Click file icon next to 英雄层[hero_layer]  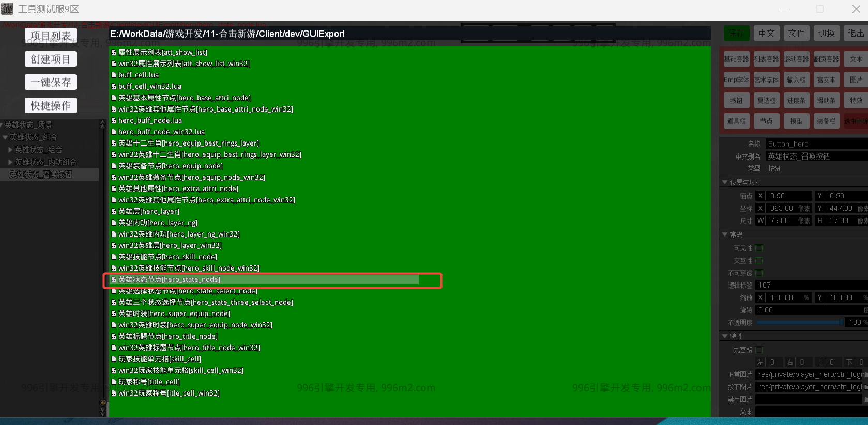[114, 212]
